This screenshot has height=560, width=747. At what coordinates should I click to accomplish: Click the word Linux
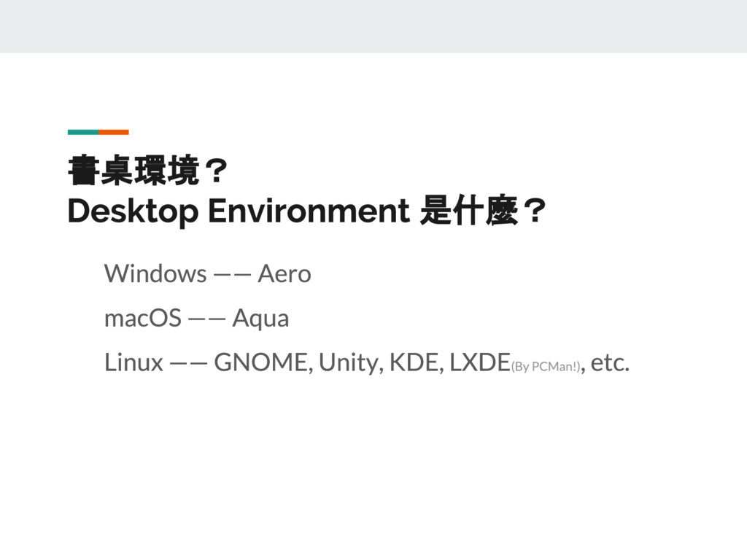click(x=133, y=362)
